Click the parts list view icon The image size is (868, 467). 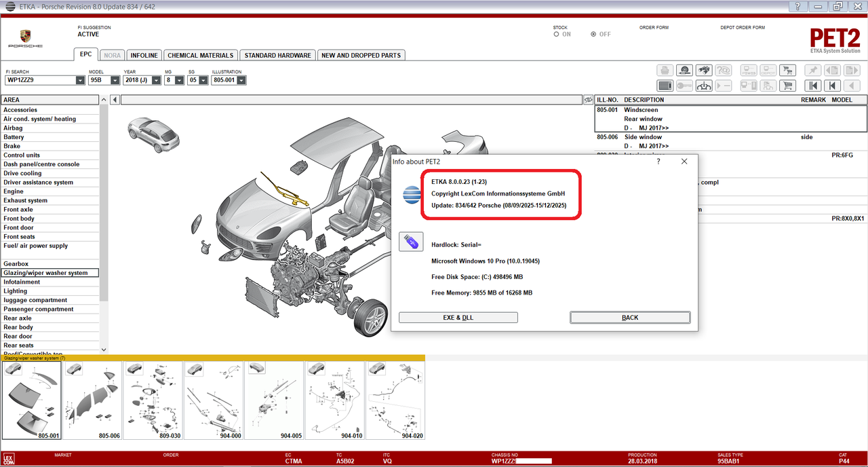pyautogui.click(x=665, y=86)
